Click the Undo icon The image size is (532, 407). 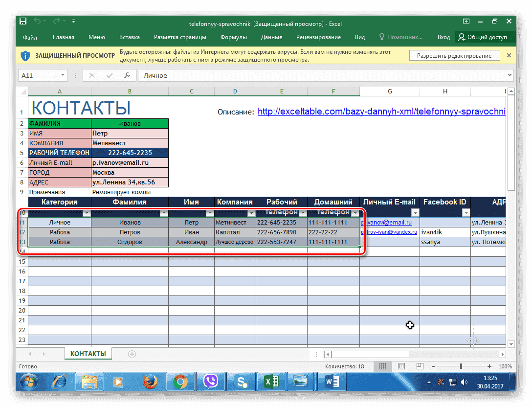click(x=38, y=21)
